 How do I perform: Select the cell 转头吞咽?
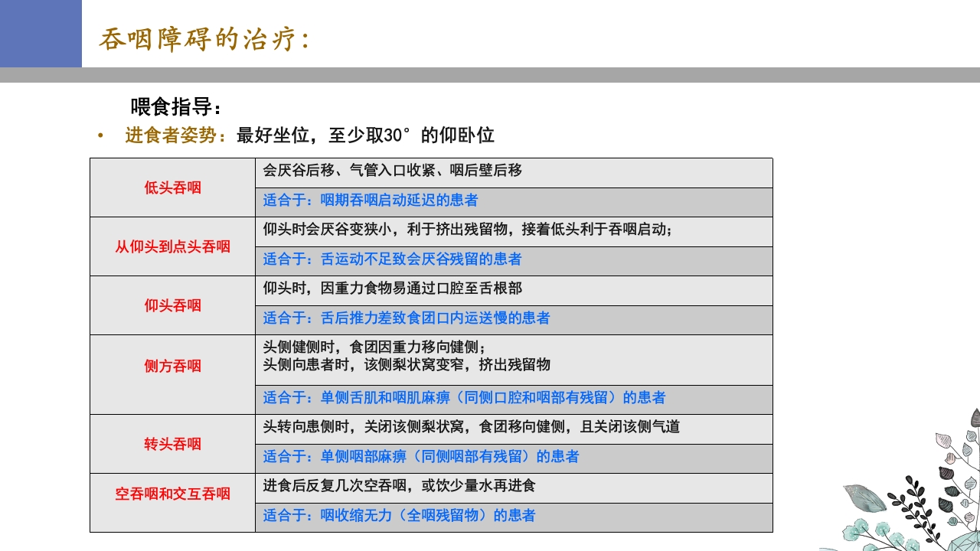(172, 443)
